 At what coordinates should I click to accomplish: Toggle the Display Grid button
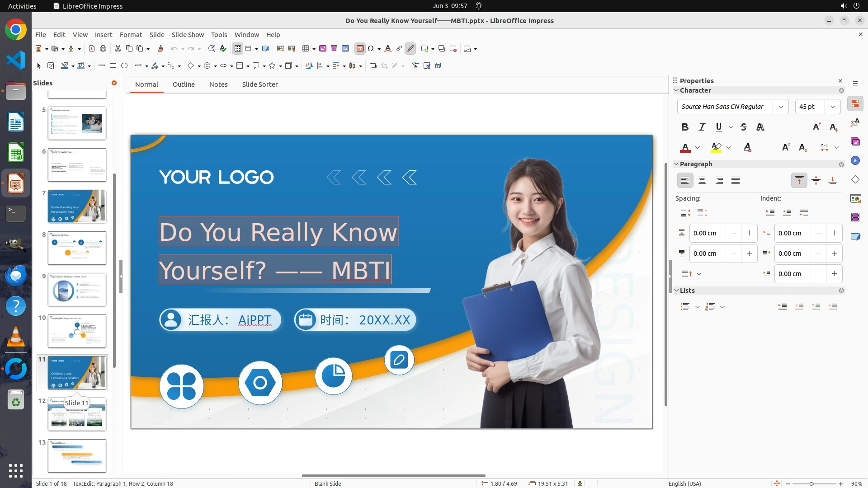[x=238, y=49]
